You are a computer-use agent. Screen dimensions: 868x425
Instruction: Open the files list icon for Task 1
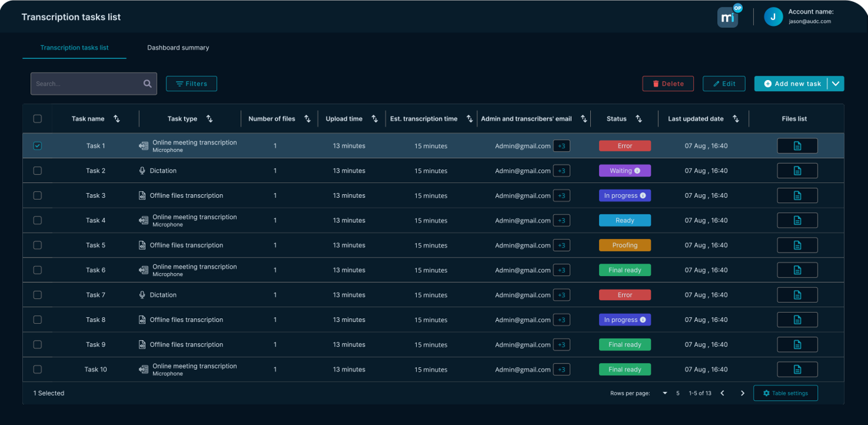point(797,146)
